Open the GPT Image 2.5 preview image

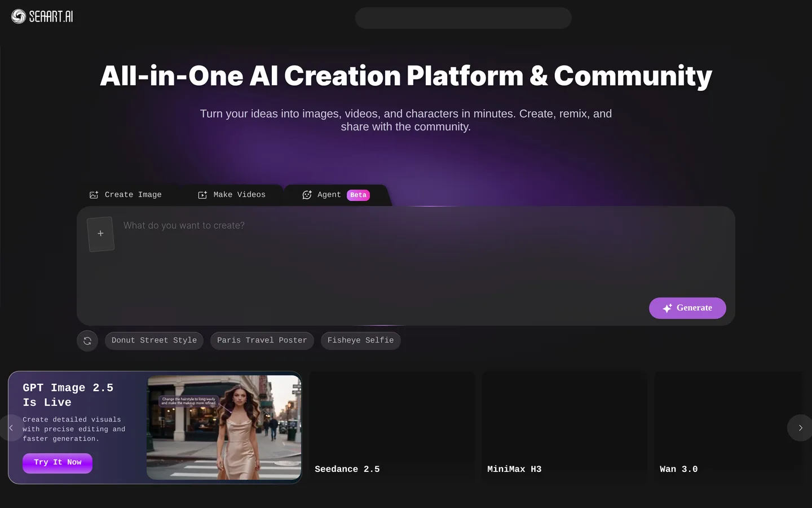pyautogui.click(x=224, y=427)
